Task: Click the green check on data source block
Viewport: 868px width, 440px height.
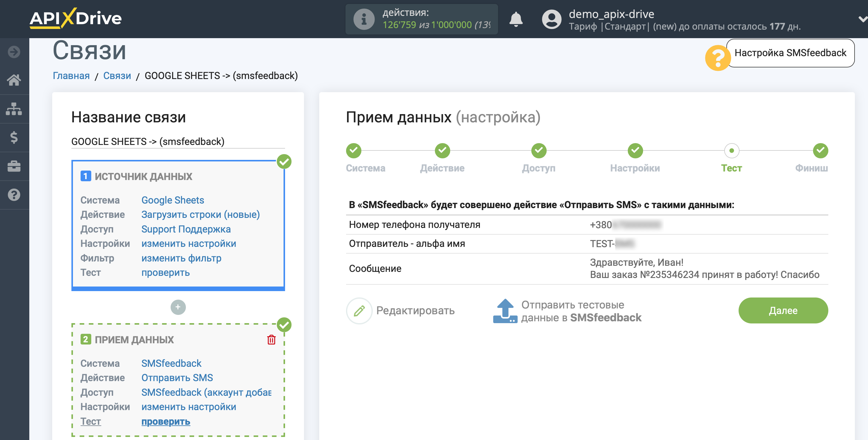Action: (x=284, y=161)
